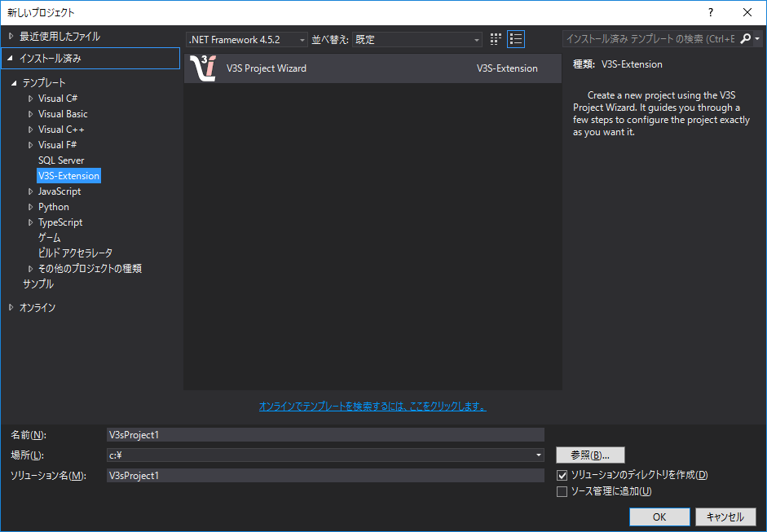Select ゲーム template category
The width and height of the screenshot is (767, 532).
(x=50, y=238)
